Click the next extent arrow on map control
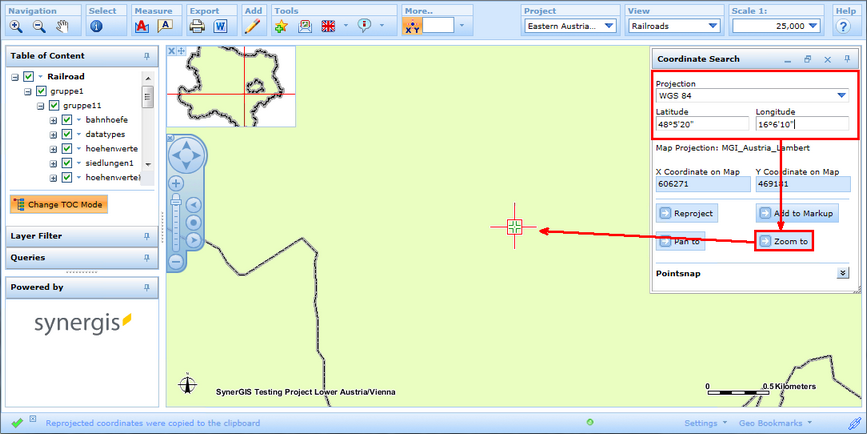Screen dimensions: 867x434 tap(194, 240)
